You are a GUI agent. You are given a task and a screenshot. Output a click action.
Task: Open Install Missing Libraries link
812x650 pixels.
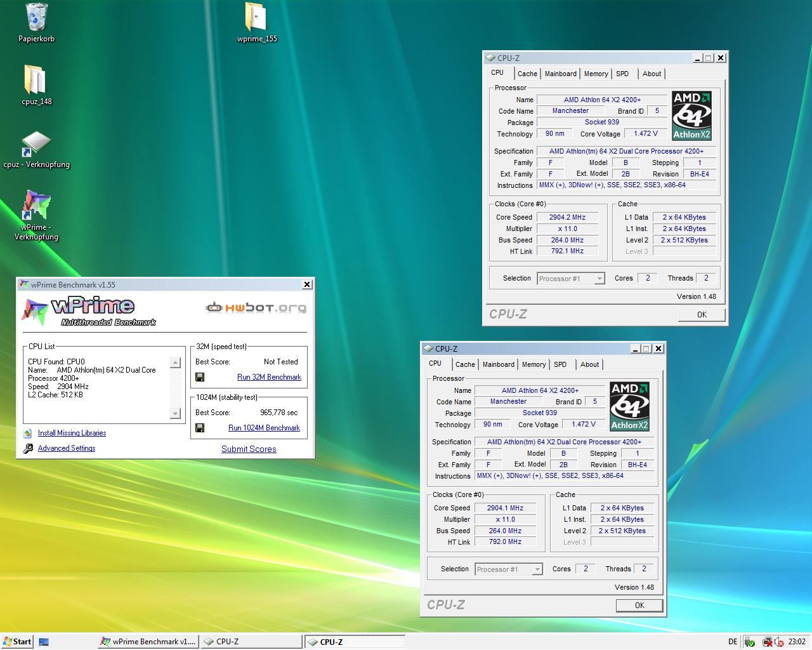point(72,433)
